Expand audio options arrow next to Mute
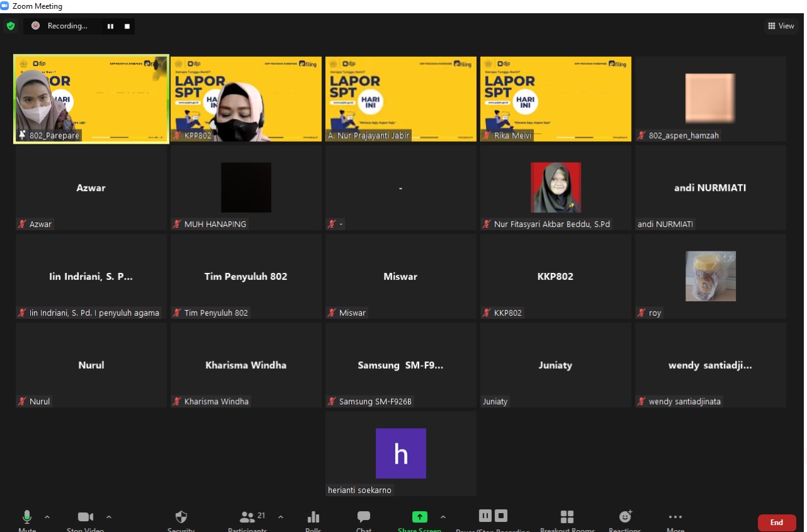Screen dimensions: 807x532 (47, 517)
